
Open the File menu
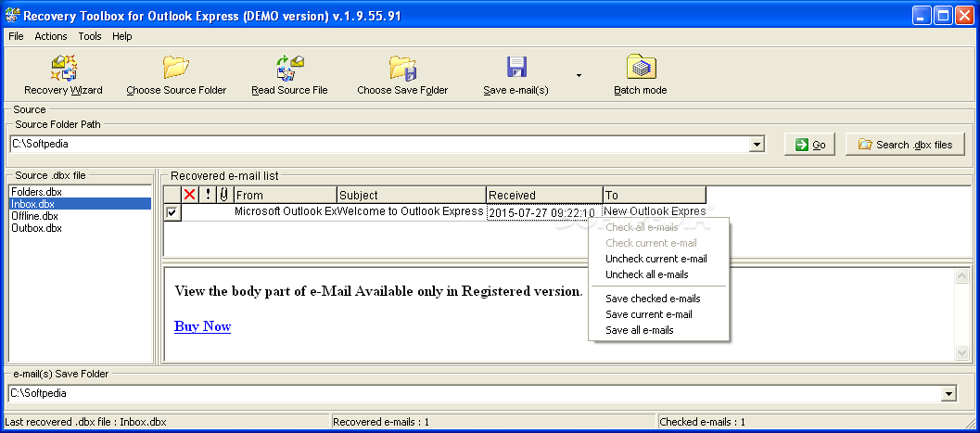[16, 36]
